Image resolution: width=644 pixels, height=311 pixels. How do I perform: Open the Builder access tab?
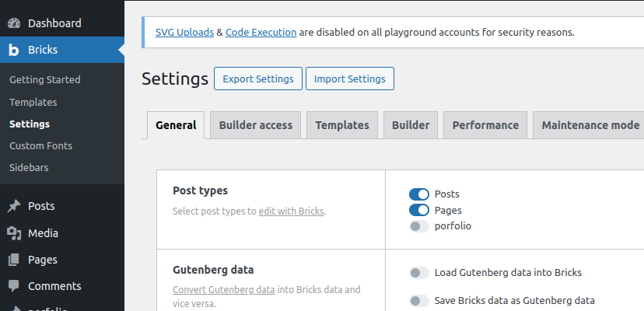click(x=255, y=125)
